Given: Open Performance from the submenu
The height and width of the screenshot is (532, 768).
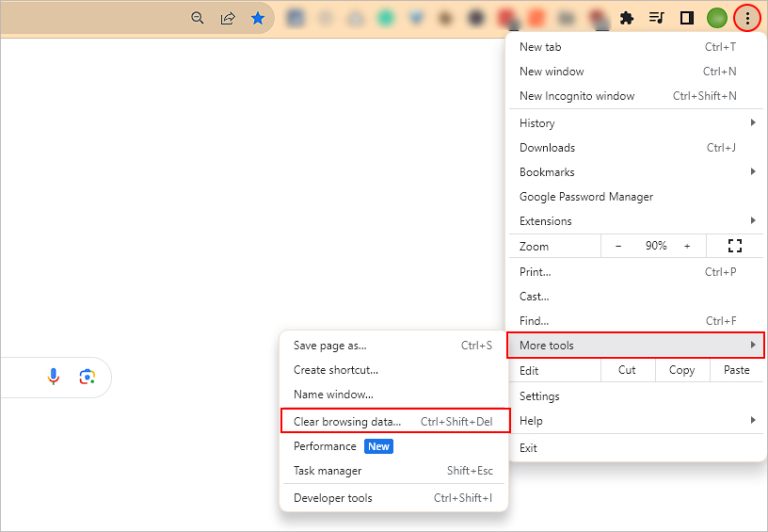Looking at the screenshot, I should coord(394,446).
